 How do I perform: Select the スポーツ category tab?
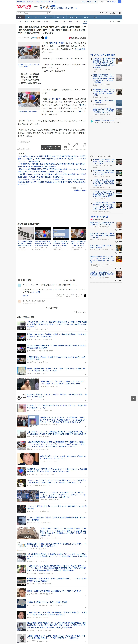click(56, 21)
